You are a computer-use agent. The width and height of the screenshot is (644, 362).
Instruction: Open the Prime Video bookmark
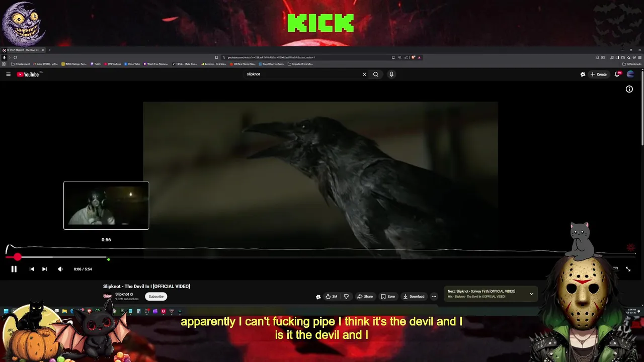tap(132, 64)
